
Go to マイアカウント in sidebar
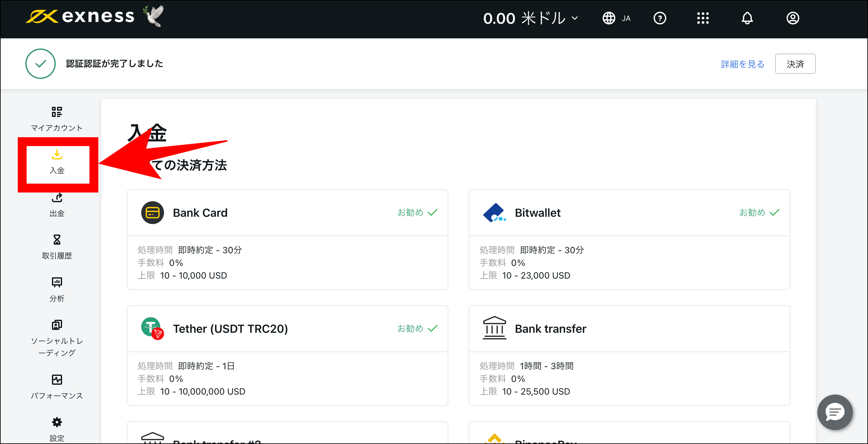(57, 119)
